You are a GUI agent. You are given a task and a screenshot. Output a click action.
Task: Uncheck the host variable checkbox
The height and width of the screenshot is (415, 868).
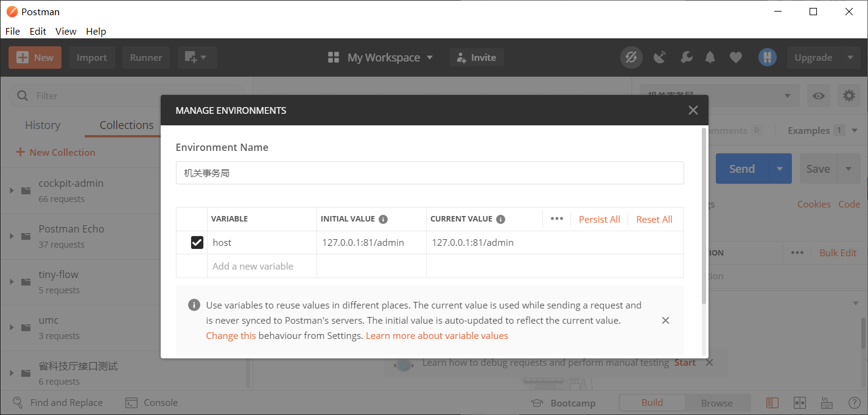[x=197, y=243]
